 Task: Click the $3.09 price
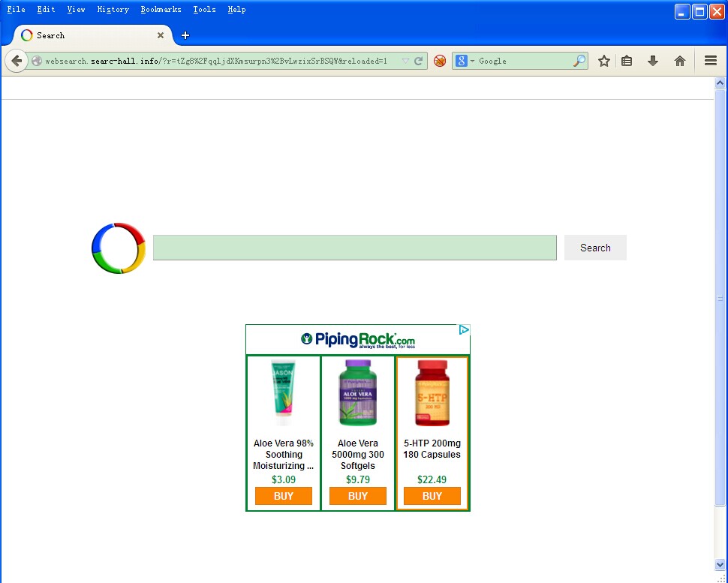(283, 479)
